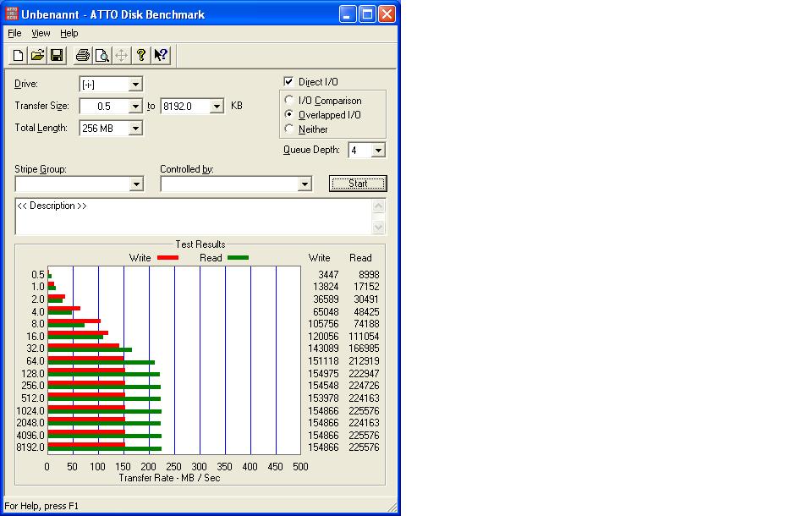
Task: Click the description scrollbar down arrow
Action: (x=379, y=227)
